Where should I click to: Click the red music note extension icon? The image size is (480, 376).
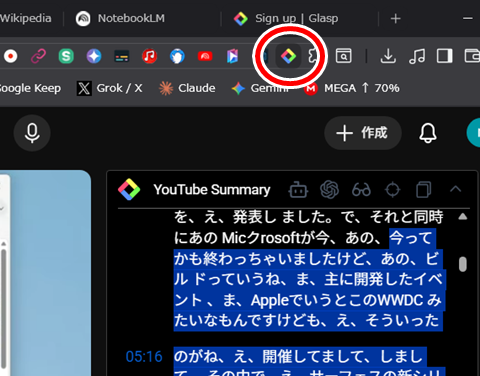pyautogui.click(x=149, y=56)
